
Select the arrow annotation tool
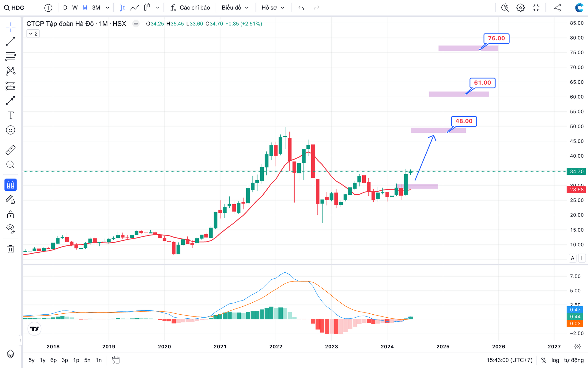(11, 101)
